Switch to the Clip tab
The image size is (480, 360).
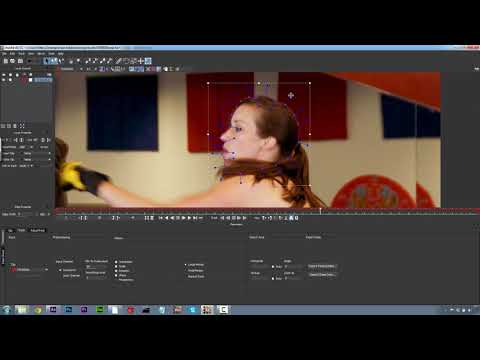(x=10, y=230)
